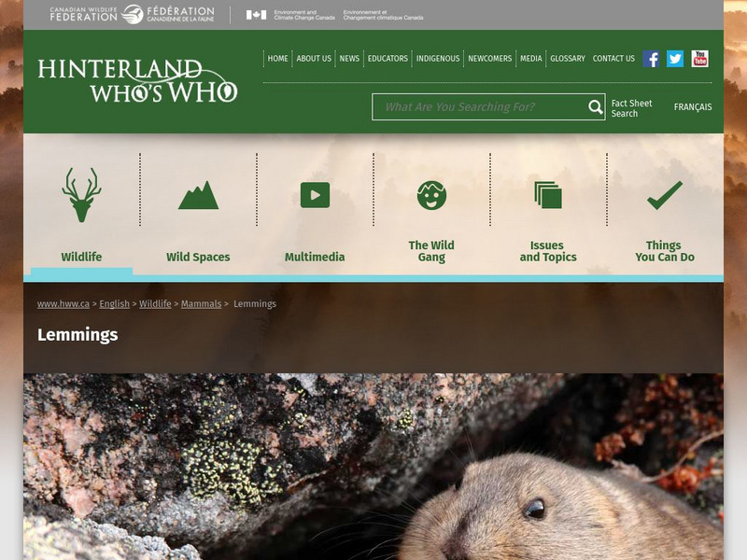This screenshot has width=747, height=560.
Task: Click the mountain Wild Spaces icon
Action: tap(198, 195)
